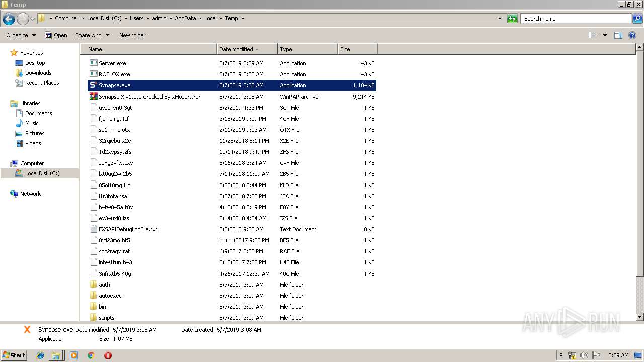Screen dimensions: 644x362
Task: Open Favorites in navigation pane
Action: click(x=31, y=53)
